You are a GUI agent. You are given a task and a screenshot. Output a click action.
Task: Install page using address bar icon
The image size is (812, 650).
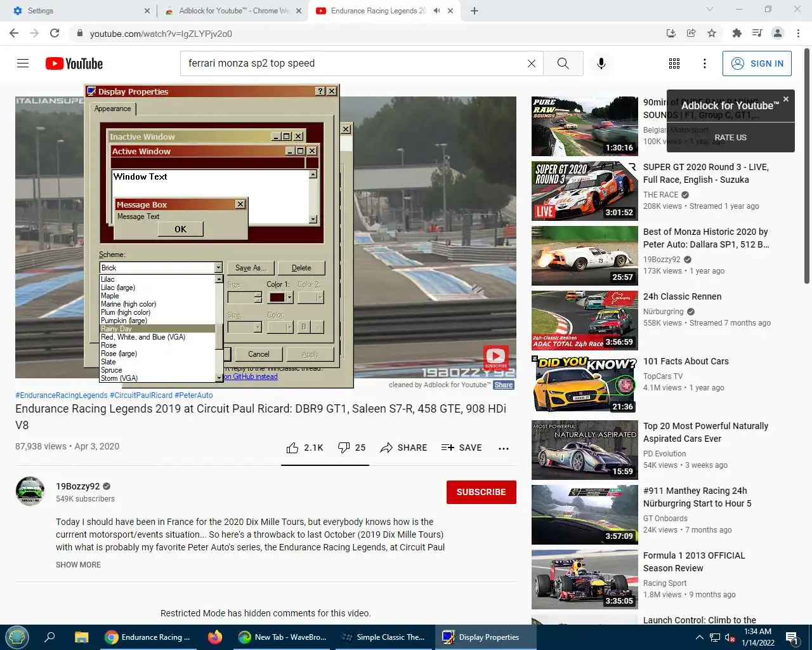(x=671, y=33)
